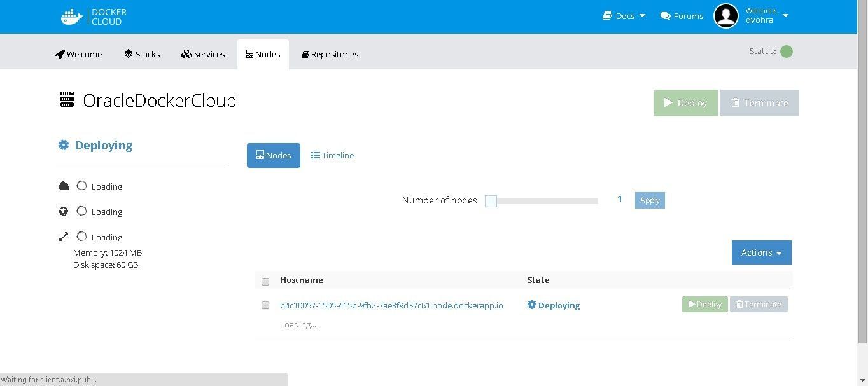
Task: Click the server cluster icon beside OracleDockerCloud
Action: (x=67, y=100)
